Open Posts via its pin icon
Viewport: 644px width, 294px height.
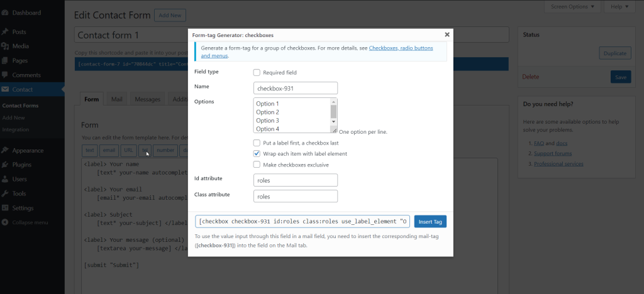(5, 31)
